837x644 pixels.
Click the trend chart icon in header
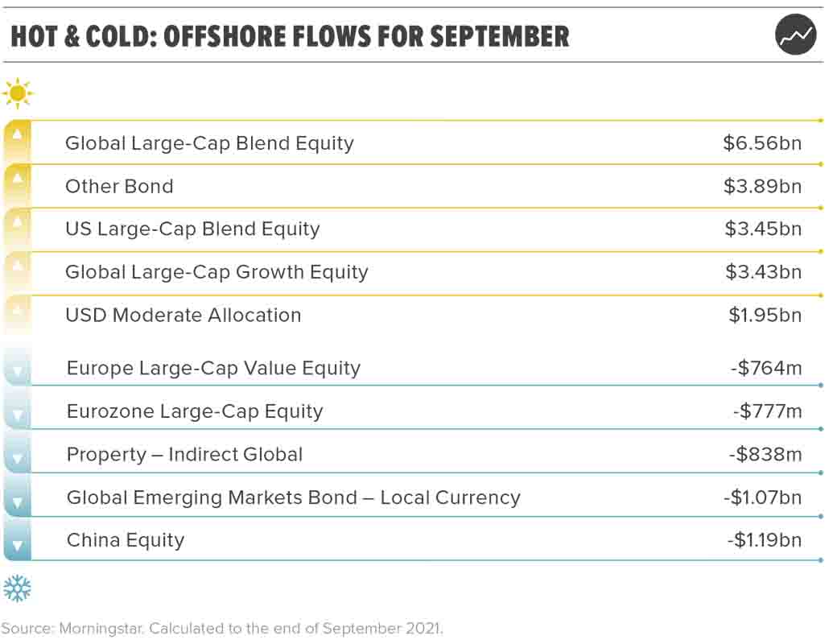(795, 35)
